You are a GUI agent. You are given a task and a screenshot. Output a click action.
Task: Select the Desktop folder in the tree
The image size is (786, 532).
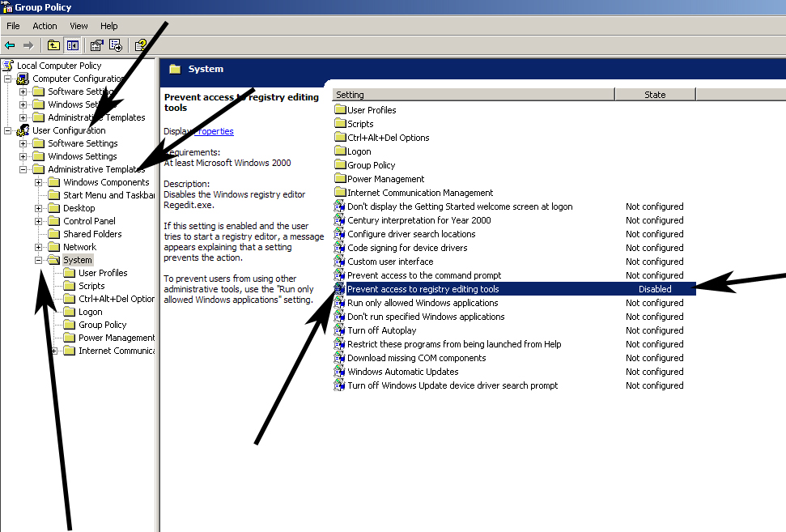tap(79, 208)
